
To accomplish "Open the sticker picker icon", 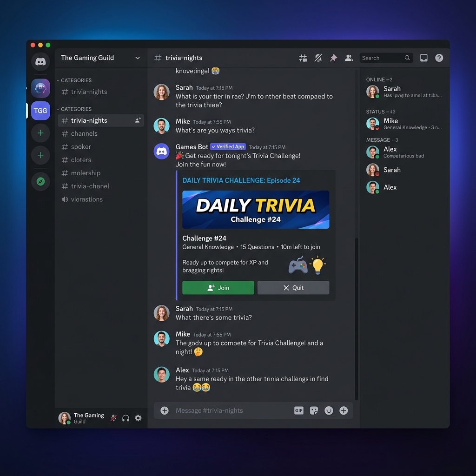I will [x=314, y=410].
